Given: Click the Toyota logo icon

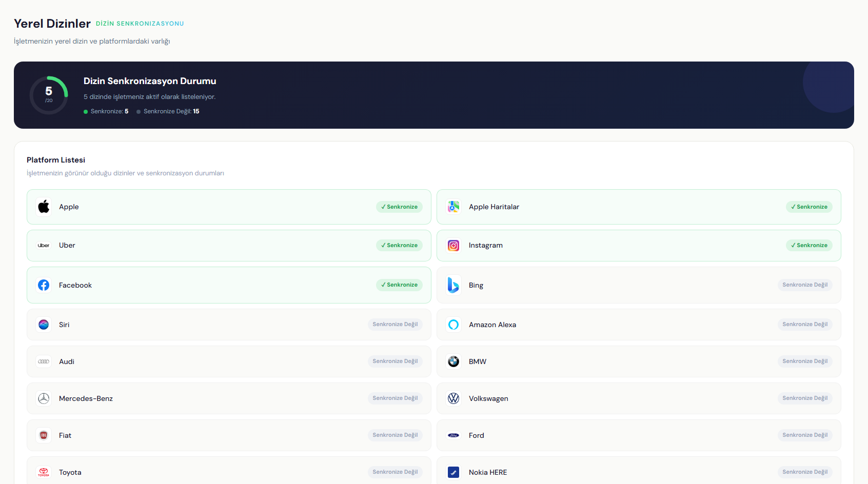Looking at the screenshot, I should point(44,472).
